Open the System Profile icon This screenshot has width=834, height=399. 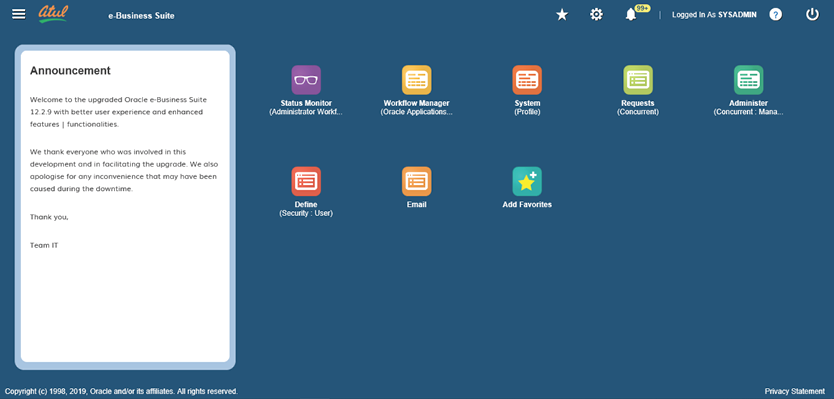click(527, 80)
